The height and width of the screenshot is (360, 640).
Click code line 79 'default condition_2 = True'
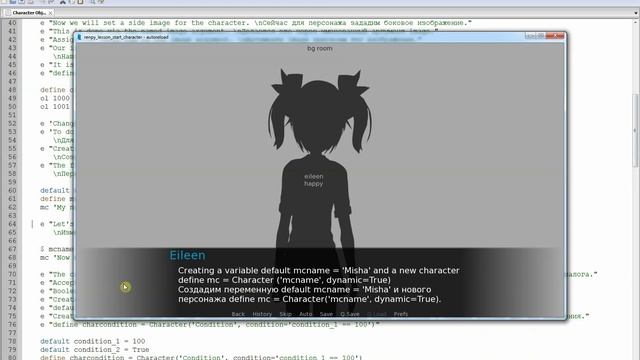94,350
